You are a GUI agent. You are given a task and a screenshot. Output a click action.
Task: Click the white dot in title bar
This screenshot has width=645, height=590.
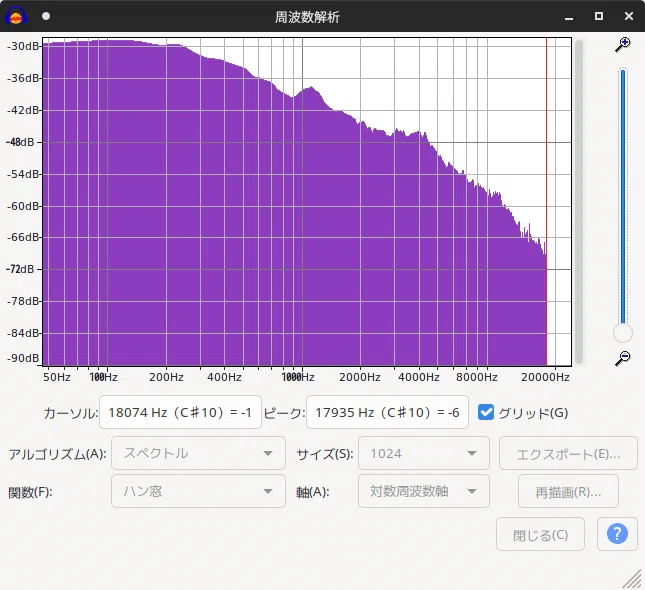(x=46, y=16)
